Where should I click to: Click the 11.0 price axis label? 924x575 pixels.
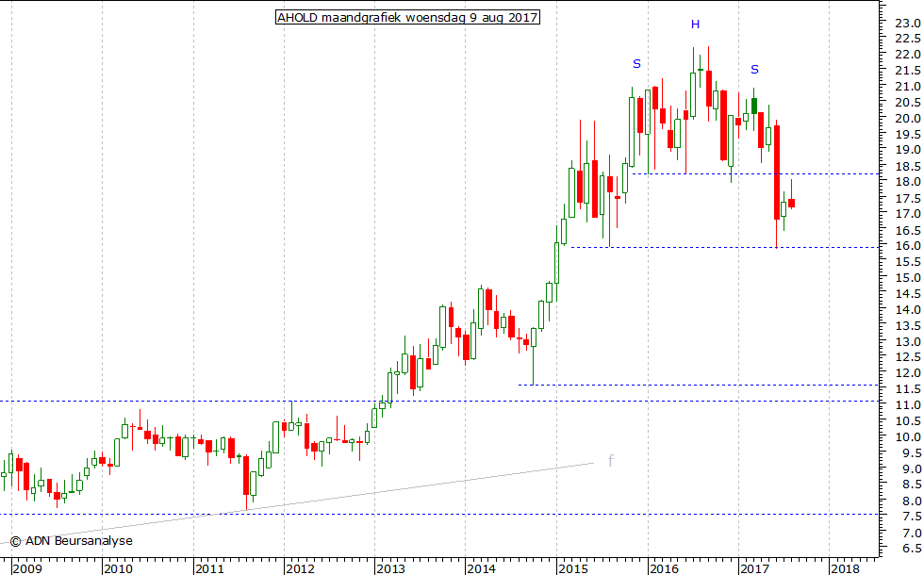coord(907,405)
